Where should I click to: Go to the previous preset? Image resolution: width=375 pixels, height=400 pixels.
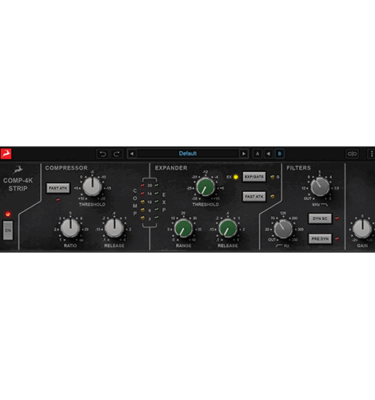coord(132,154)
